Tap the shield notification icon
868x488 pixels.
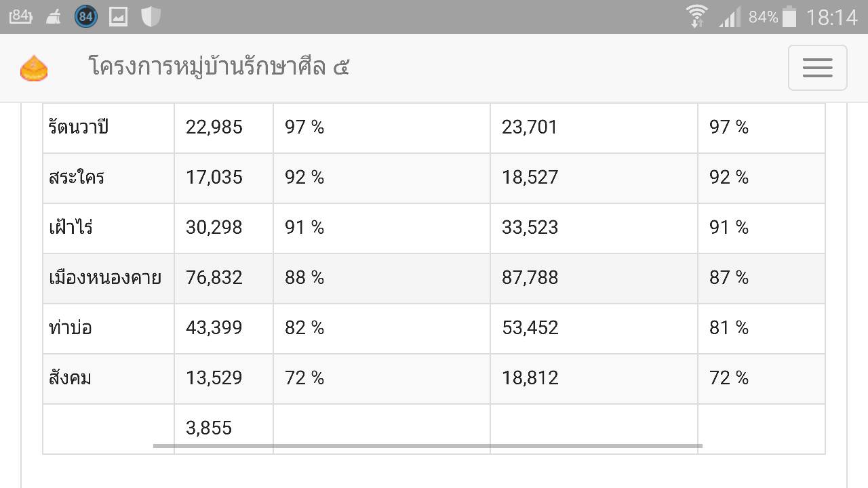coord(151,16)
